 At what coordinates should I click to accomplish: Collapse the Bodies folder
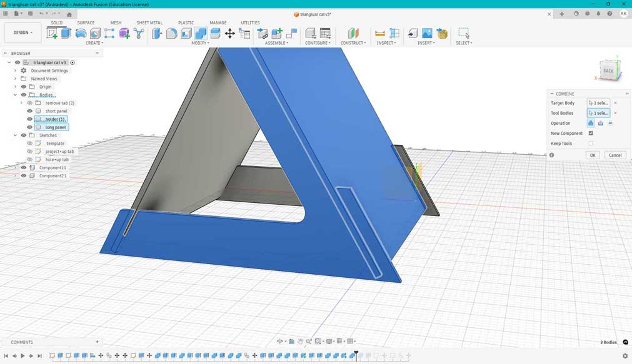click(x=16, y=95)
